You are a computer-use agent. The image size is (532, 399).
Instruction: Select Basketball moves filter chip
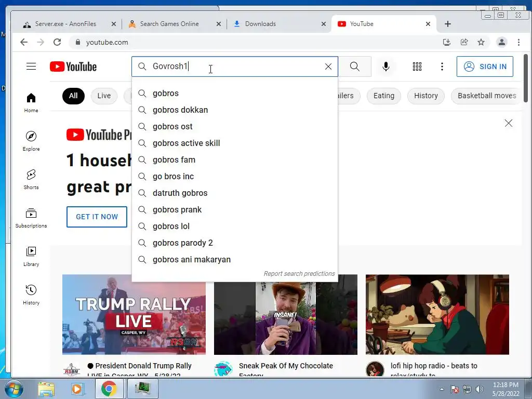click(x=486, y=96)
